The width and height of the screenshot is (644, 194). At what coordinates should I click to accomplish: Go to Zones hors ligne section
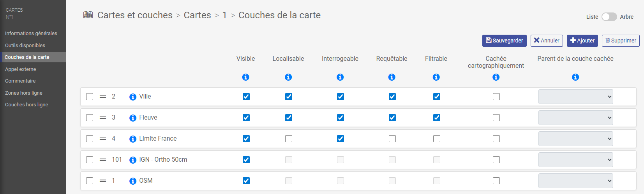click(x=24, y=93)
